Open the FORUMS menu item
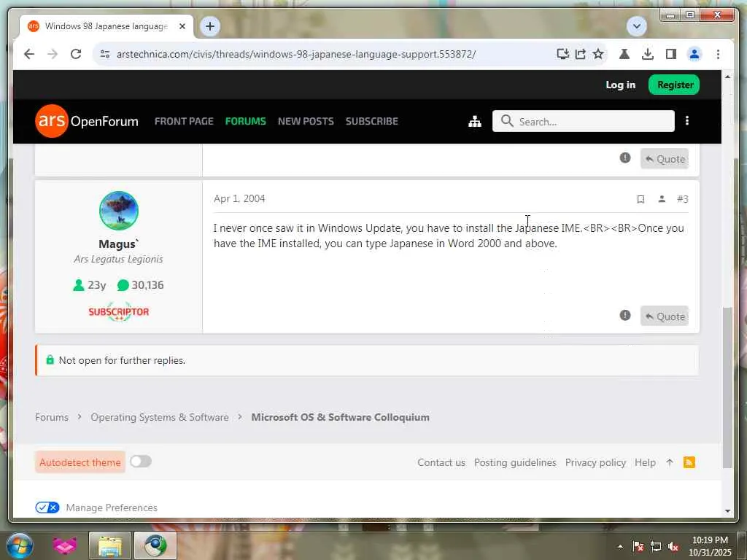747x560 pixels. (x=245, y=122)
